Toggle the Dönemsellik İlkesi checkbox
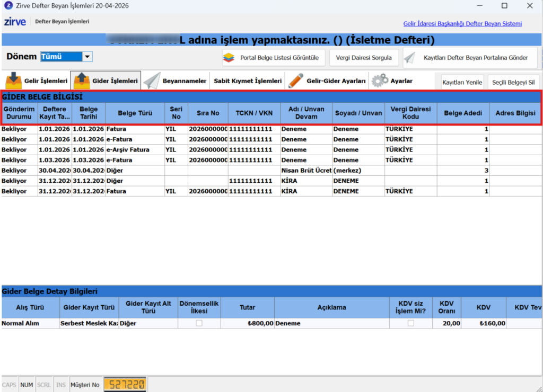This screenshot has height=392, width=543. click(199, 323)
